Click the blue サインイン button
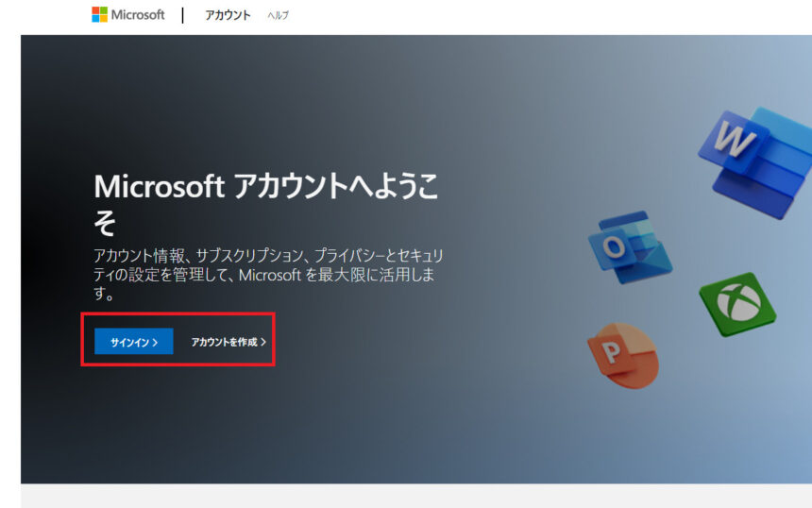 [x=134, y=342]
